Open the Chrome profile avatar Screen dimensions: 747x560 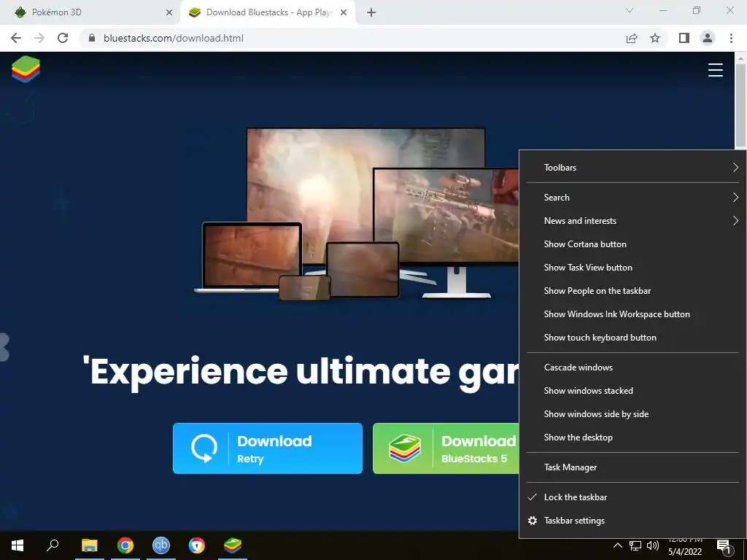click(x=708, y=38)
